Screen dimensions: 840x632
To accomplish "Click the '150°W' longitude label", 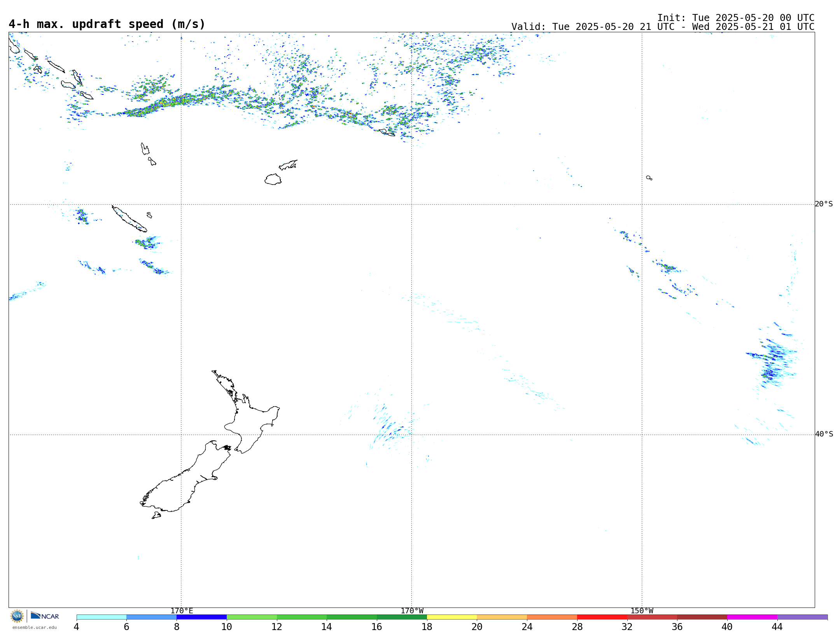I will [x=642, y=611].
